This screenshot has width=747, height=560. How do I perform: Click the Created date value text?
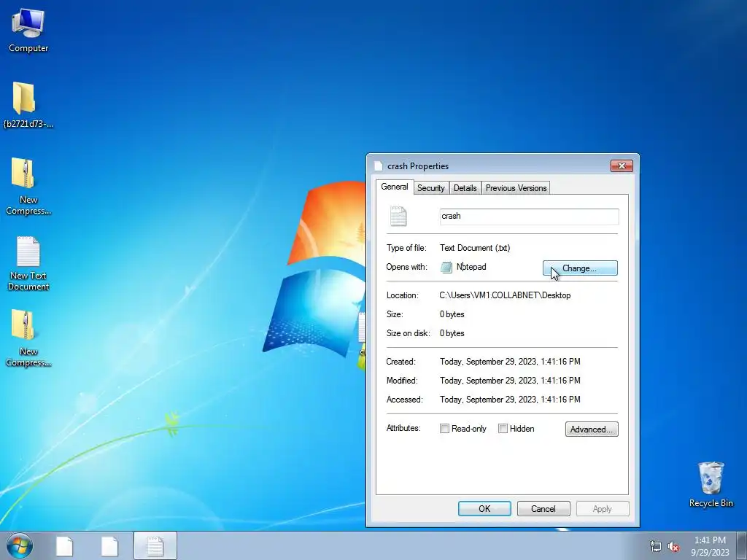pyautogui.click(x=510, y=362)
